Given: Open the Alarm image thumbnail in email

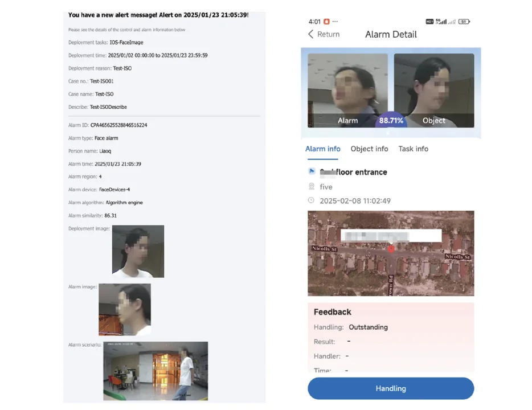Looking at the screenshot, I should 125,310.
